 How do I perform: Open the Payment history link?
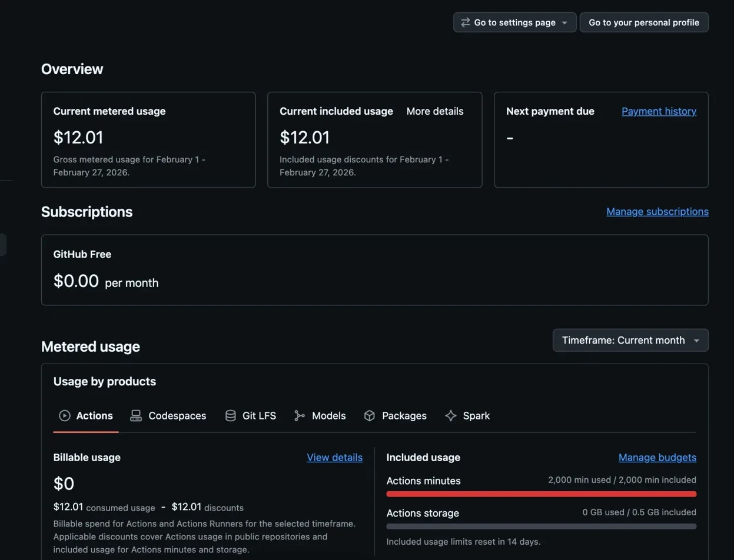(659, 111)
